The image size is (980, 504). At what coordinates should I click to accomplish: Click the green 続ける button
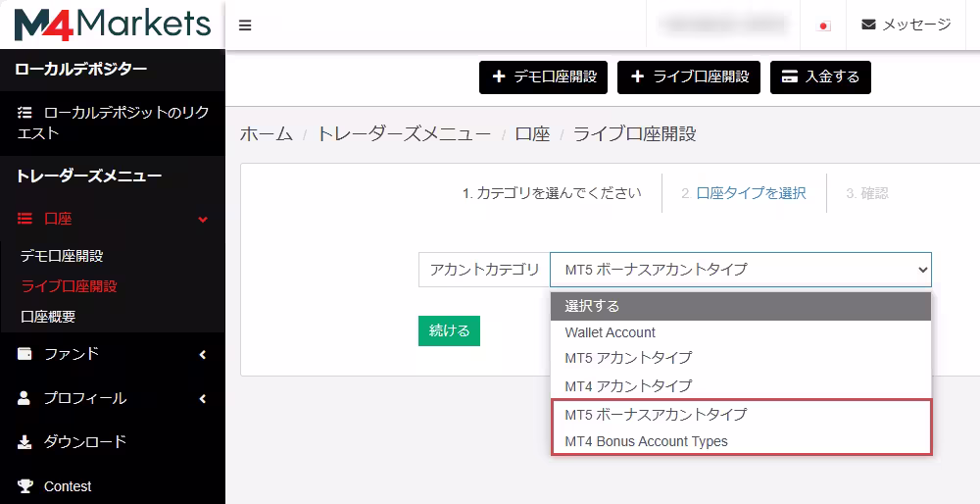(450, 330)
